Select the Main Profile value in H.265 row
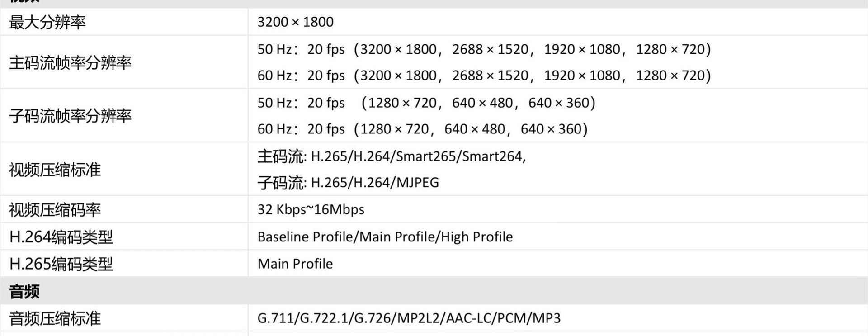868x336 pixels. click(295, 264)
